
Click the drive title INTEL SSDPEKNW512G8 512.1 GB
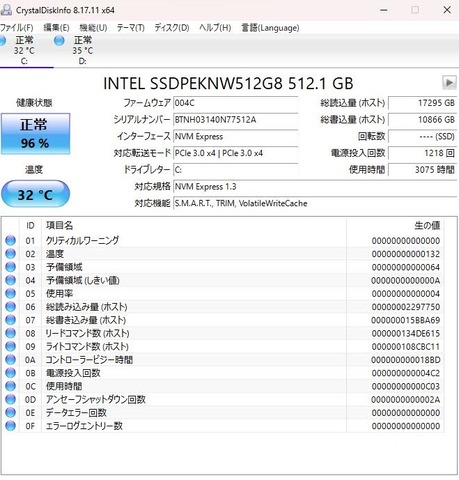228,83
